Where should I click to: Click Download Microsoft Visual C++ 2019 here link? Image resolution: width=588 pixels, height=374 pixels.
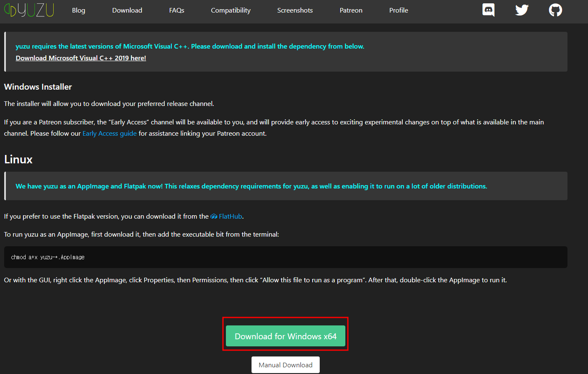click(81, 58)
